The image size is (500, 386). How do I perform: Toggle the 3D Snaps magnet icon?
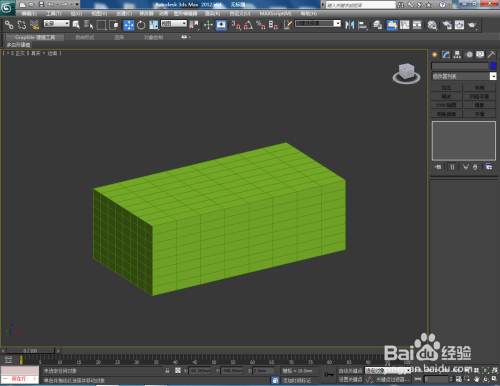(236, 25)
